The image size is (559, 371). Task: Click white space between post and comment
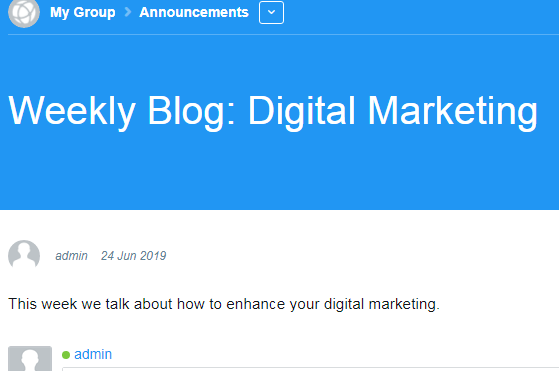(280, 330)
